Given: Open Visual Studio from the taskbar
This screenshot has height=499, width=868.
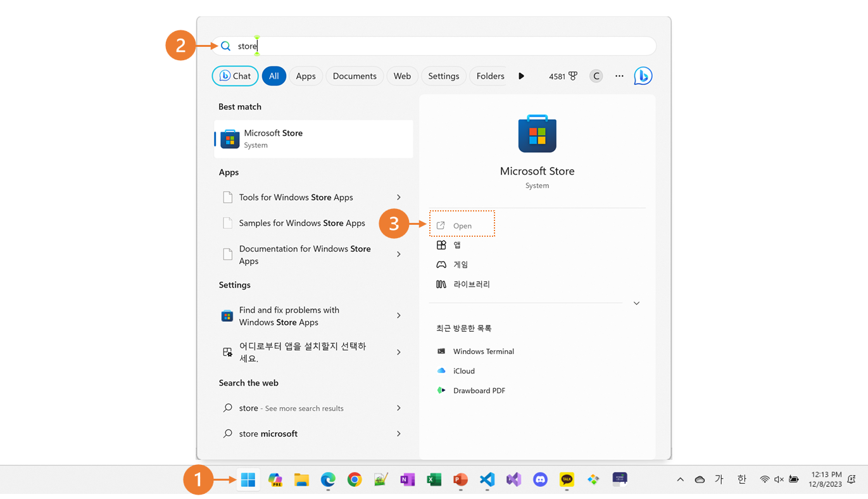Looking at the screenshot, I should (x=513, y=480).
